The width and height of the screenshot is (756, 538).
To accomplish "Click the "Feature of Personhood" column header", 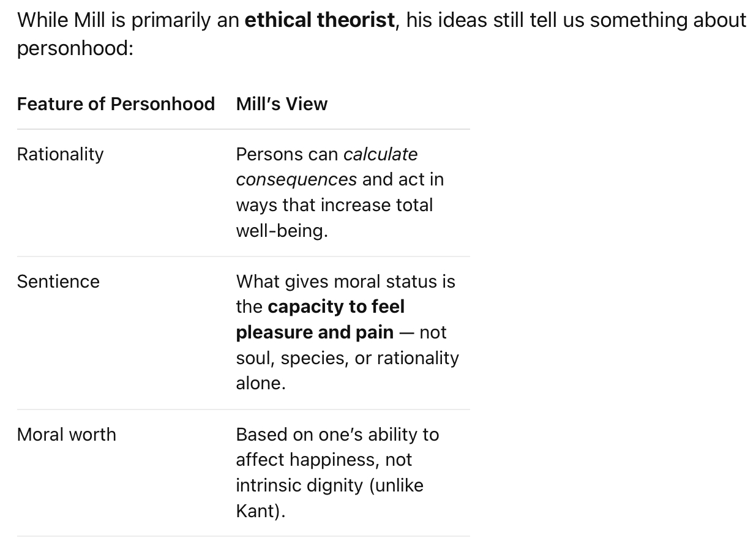I will 116,104.
